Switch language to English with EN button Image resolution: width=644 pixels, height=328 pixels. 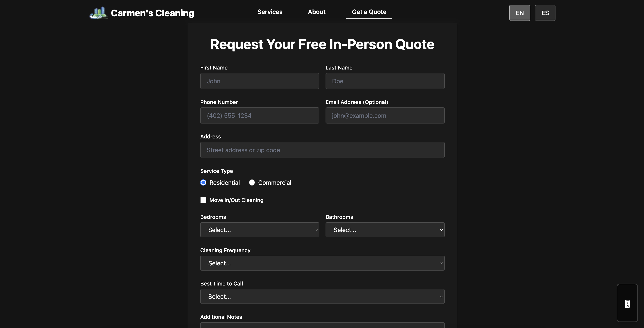[x=520, y=13]
